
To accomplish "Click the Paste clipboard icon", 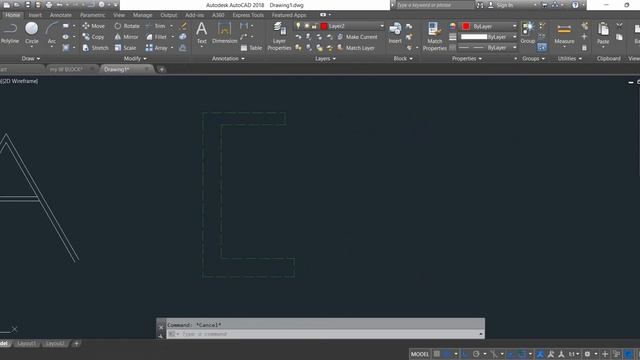I will pyautogui.click(x=603, y=33).
